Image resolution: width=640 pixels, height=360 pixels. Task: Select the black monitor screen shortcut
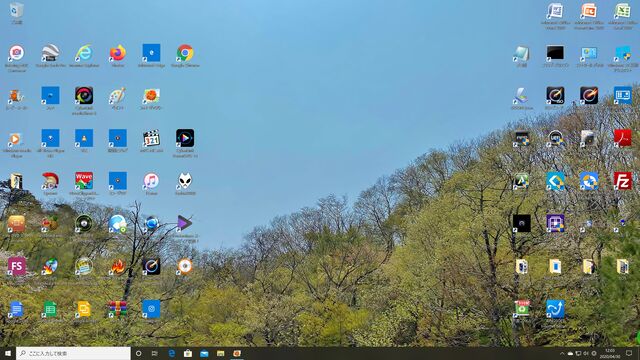[555, 53]
